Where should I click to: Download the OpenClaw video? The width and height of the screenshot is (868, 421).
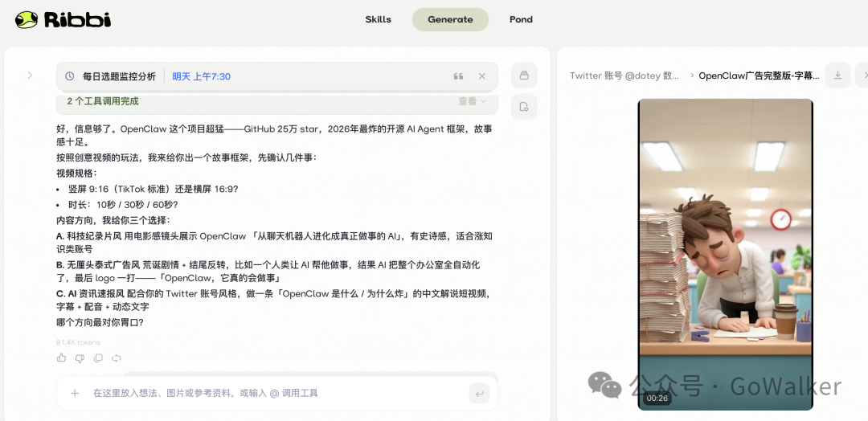(837, 76)
